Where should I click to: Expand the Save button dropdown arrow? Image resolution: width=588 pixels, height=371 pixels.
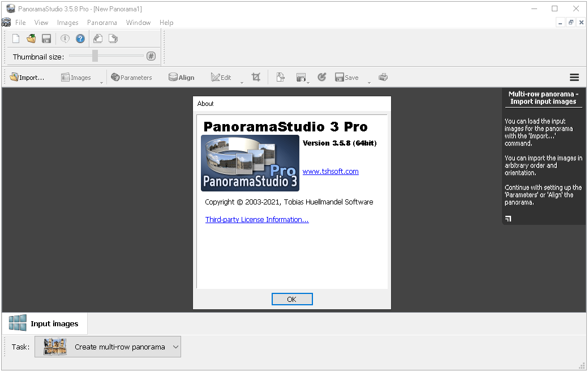pyautogui.click(x=369, y=82)
